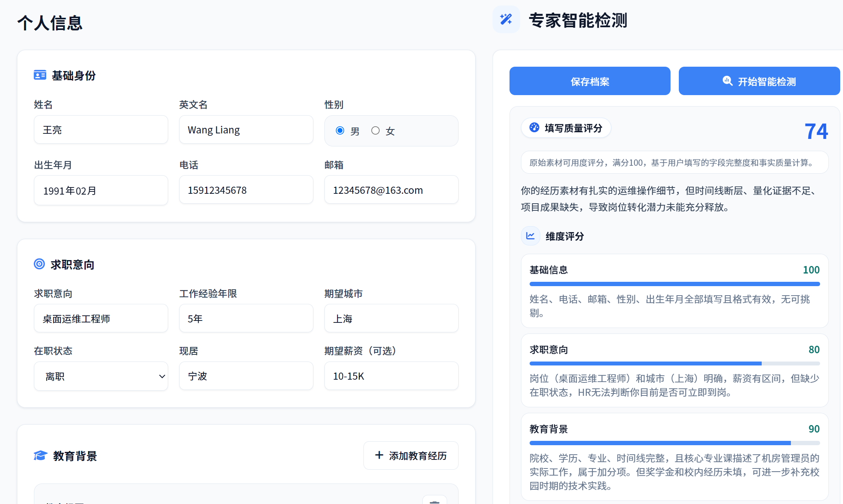The width and height of the screenshot is (843, 504).
Task: Click the trash icon on the education entry
Action: click(435, 500)
